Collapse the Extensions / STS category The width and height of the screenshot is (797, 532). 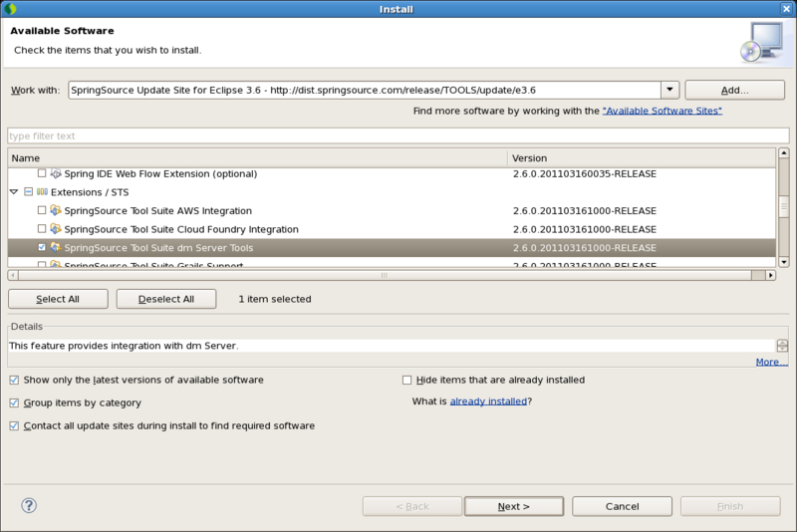pos(14,191)
